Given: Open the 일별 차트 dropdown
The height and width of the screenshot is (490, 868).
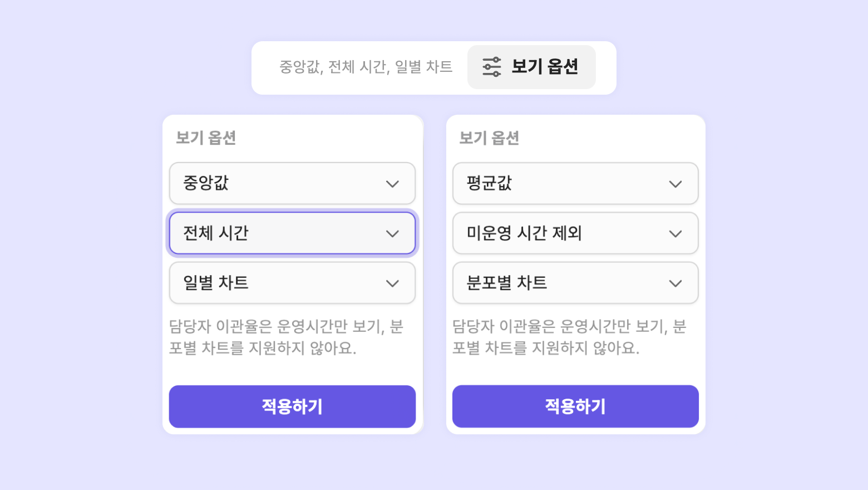Looking at the screenshot, I should pyautogui.click(x=278, y=283).
